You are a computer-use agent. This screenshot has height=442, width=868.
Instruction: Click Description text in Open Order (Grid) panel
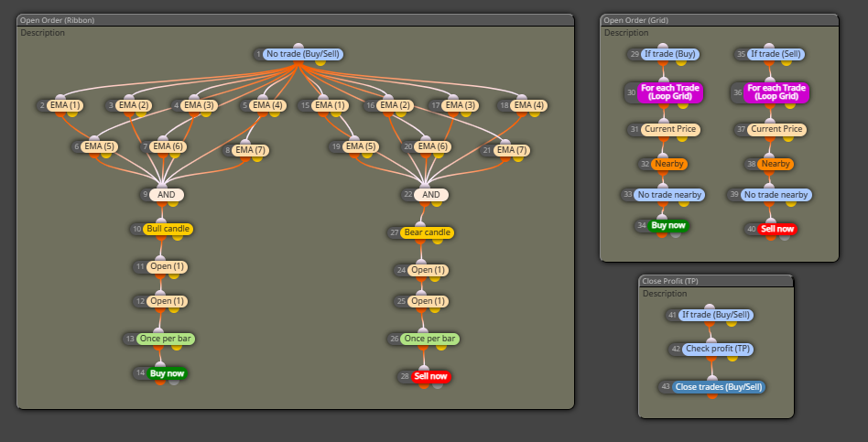pos(626,33)
